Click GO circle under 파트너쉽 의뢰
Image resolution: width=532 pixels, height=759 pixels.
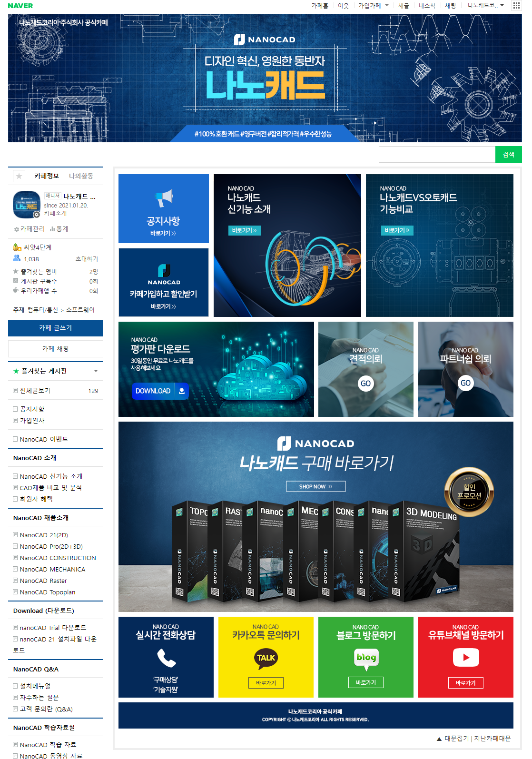tap(466, 383)
